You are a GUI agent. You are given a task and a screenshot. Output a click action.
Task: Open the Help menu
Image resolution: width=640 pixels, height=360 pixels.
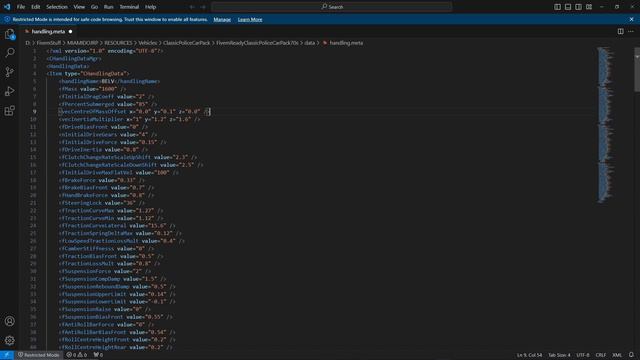(x=151, y=7)
